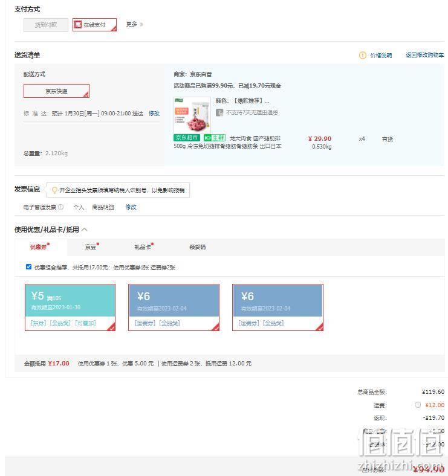Click the 个人 invoice title text
448x476 pixels.
79,207
